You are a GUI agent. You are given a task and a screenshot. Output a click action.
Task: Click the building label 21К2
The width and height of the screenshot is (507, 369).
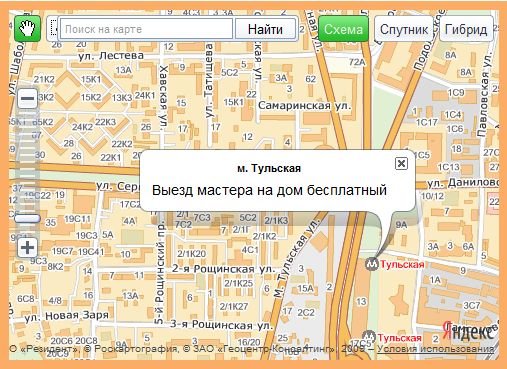[44, 79]
